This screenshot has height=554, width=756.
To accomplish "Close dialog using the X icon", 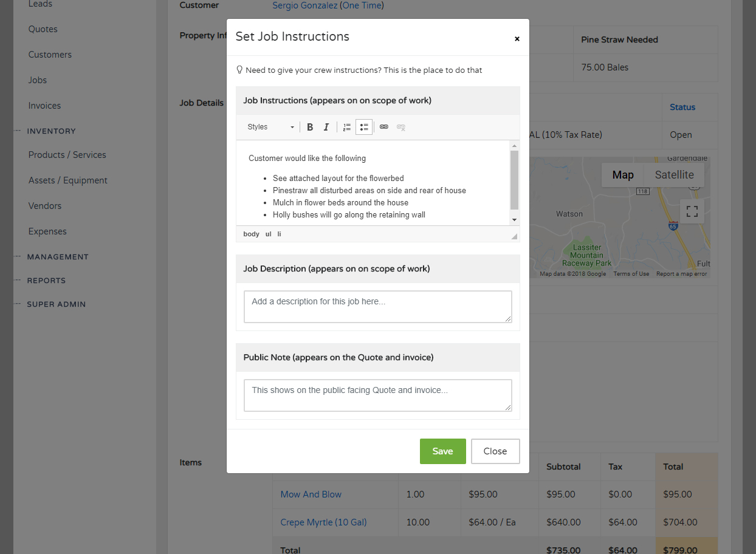I will (517, 39).
